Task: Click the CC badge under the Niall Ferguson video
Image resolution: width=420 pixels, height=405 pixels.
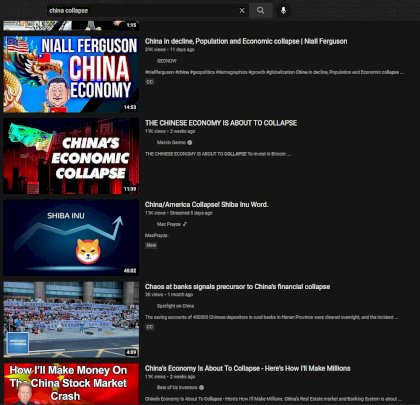Action: [150, 82]
